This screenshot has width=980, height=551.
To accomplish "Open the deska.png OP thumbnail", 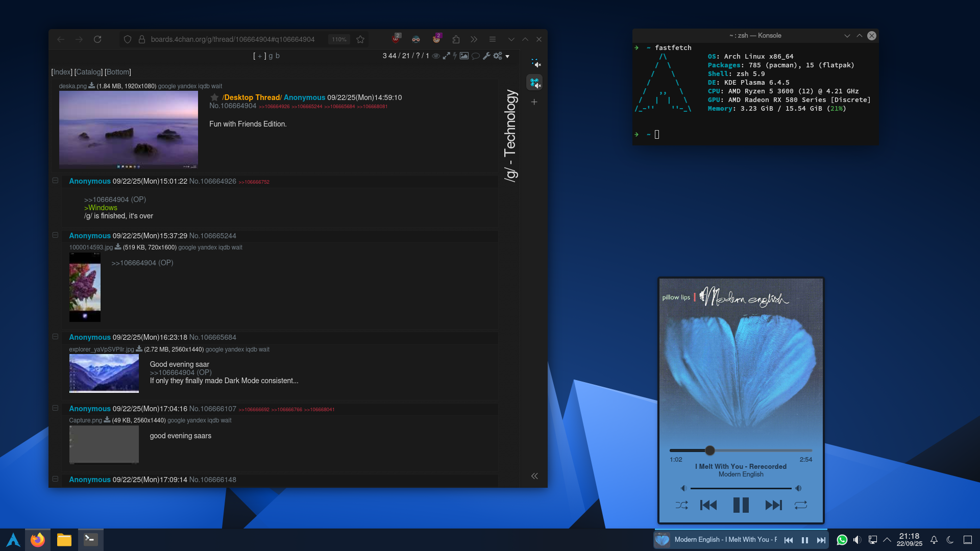I will coord(129,130).
